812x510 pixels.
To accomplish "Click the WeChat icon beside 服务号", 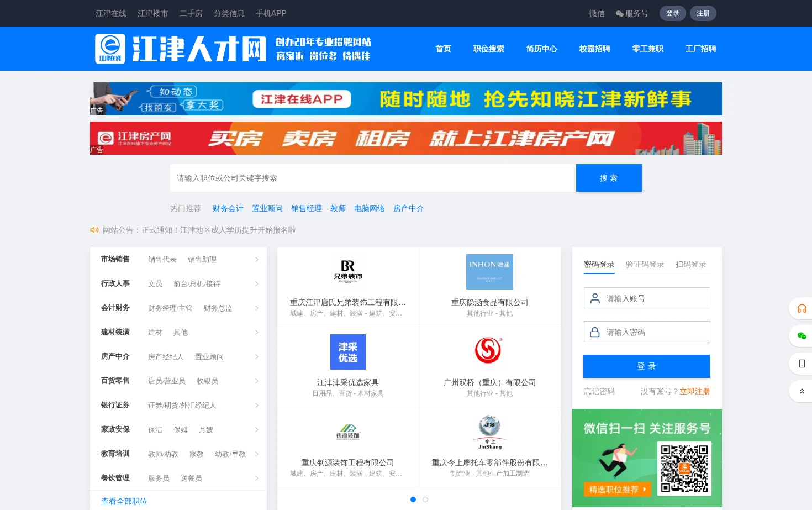I will (x=620, y=14).
